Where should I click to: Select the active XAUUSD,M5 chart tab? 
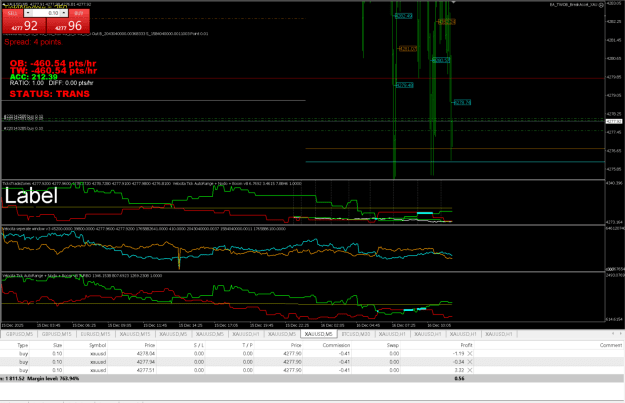click(318, 334)
